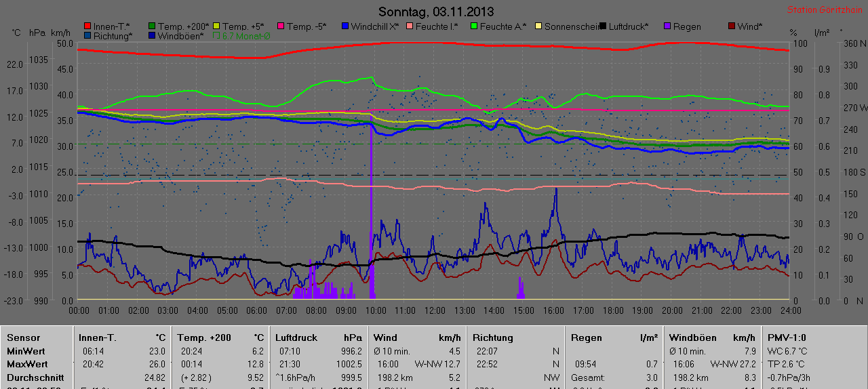The image size is (868, 389).
Task: Click the Richtung average NW
Action: click(551, 377)
